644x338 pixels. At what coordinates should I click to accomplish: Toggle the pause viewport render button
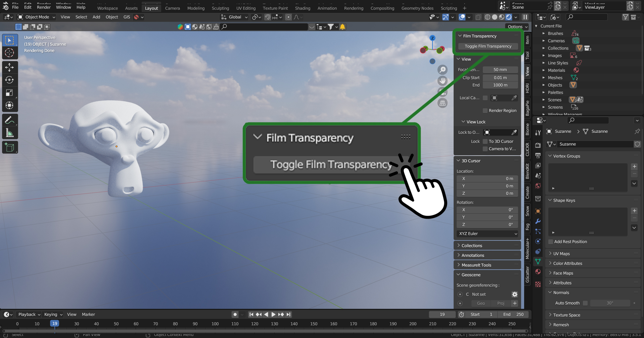pyautogui.click(x=525, y=17)
